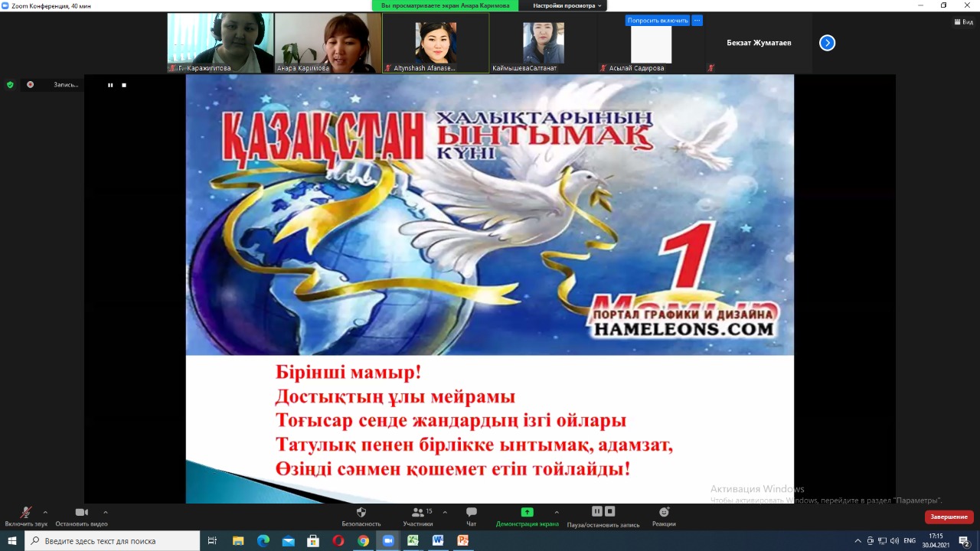Click the red Завершение end button
Screen dimensions: 980x551
coord(949,517)
